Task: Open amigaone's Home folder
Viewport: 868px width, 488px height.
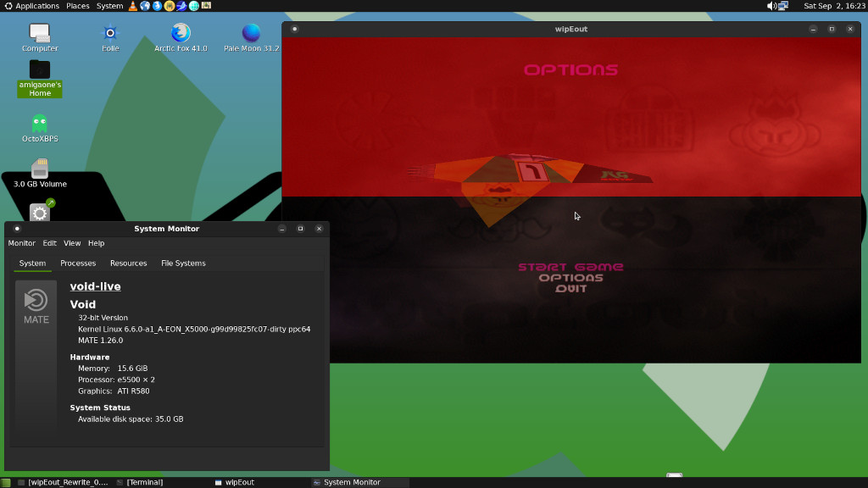Action: pos(40,79)
